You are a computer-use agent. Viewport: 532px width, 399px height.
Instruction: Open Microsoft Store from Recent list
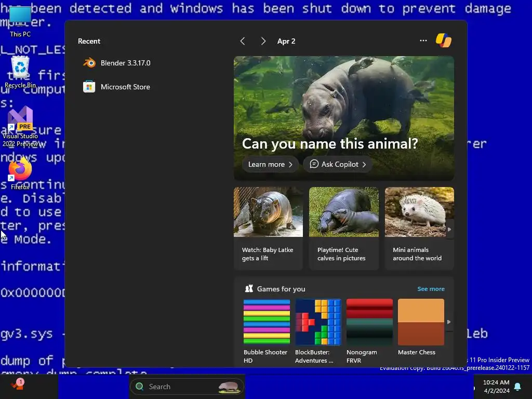coord(117,87)
